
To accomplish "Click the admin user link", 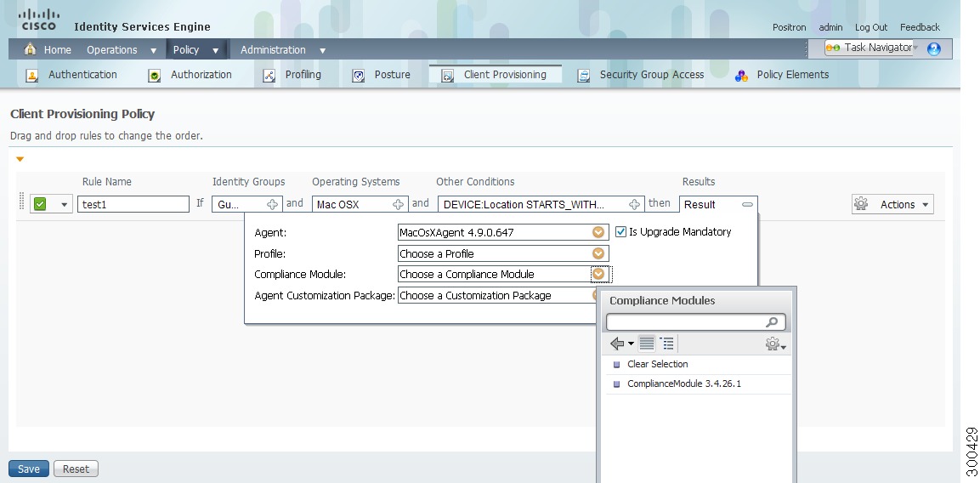I will point(830,27).
